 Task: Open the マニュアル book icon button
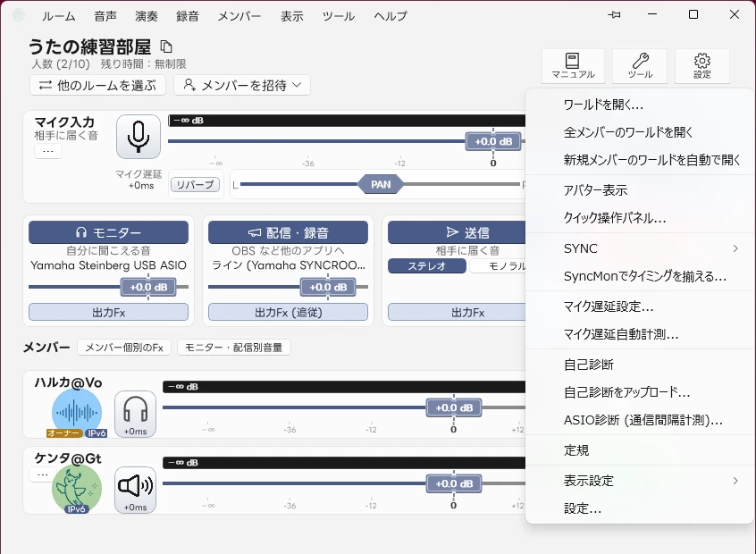(x=572, y=66)
